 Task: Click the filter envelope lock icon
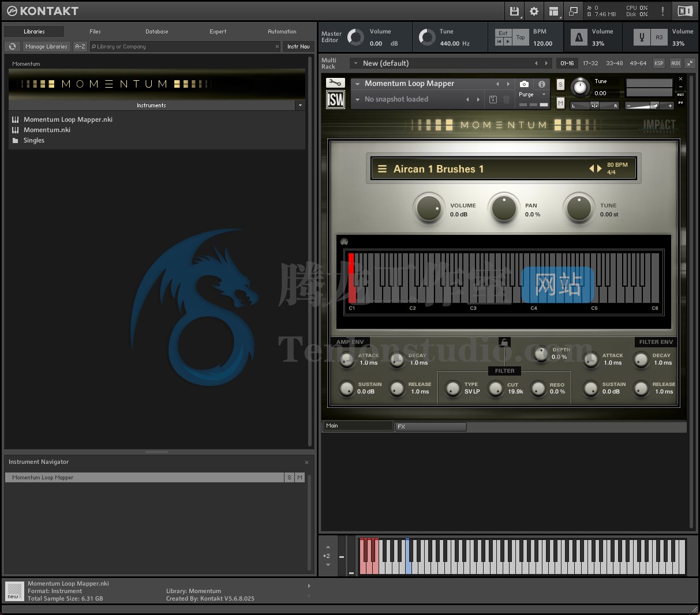click(504, 342)
